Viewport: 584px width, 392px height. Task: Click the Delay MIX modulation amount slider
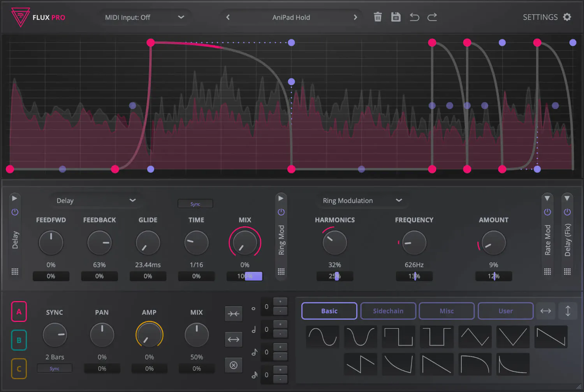click(x=245, y=276)
